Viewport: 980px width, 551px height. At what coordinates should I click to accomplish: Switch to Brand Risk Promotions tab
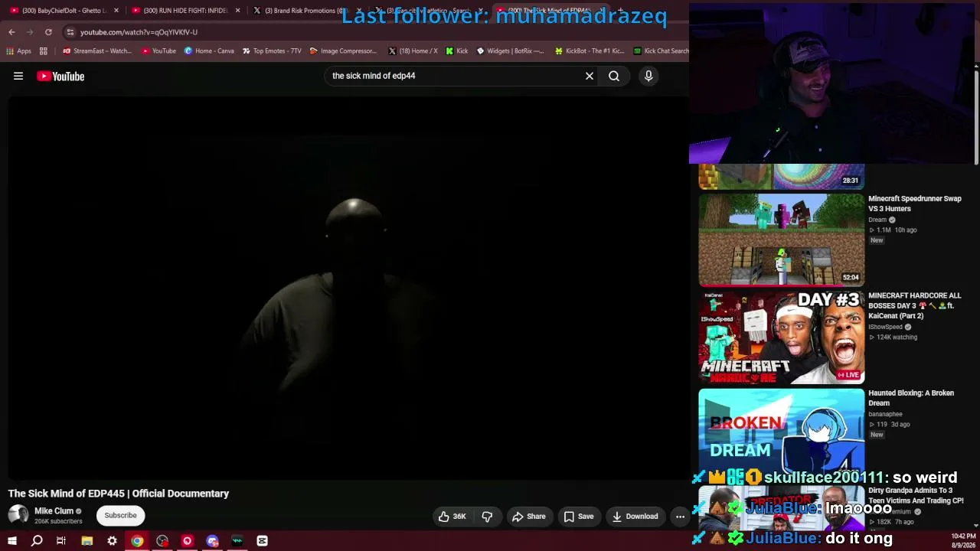click(305, 11)
